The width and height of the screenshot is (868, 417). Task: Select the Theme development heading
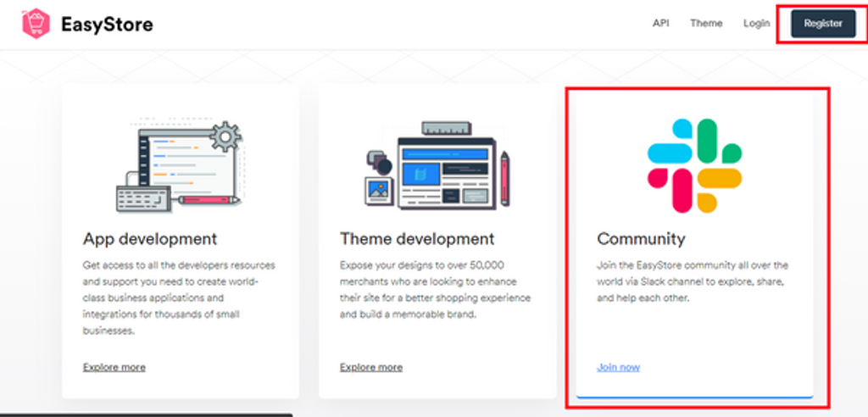[x=417, y=239]
